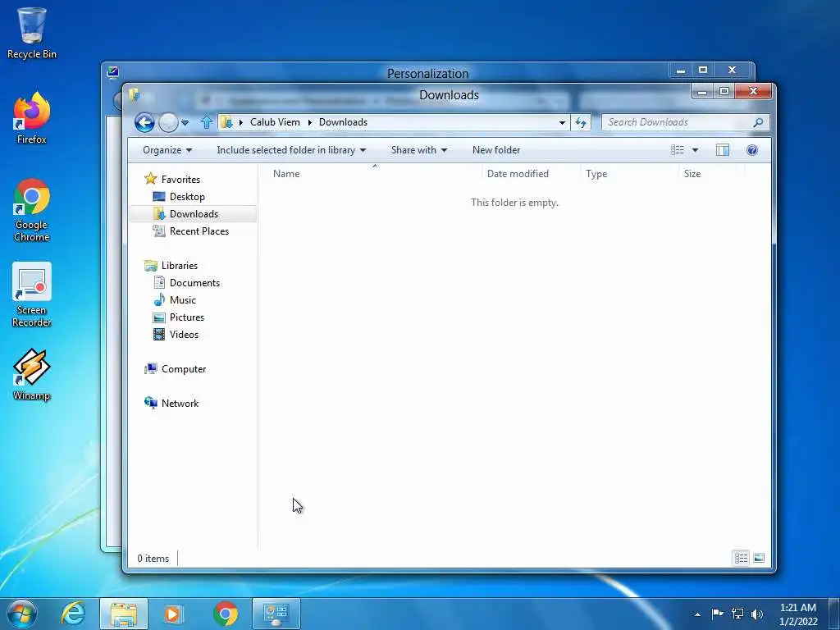840x630 pixels.
Task: Click the network tray icon
Action: click(x=737, y=614)
